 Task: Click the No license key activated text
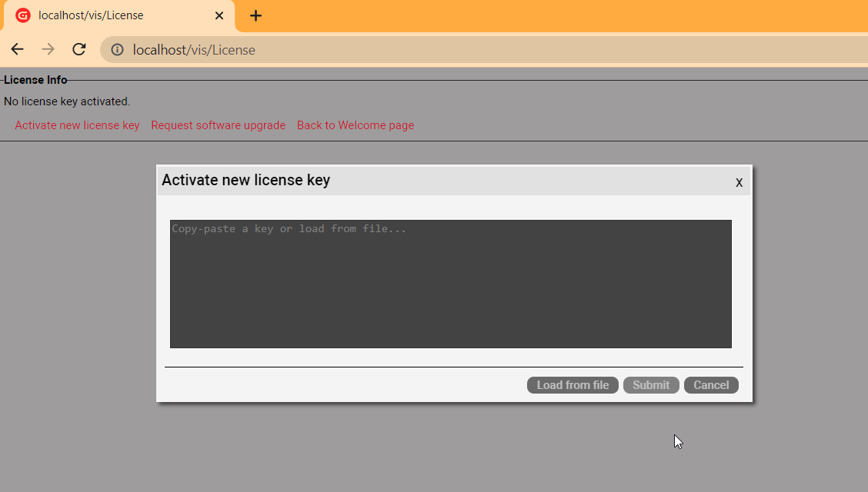coord(67,101)
